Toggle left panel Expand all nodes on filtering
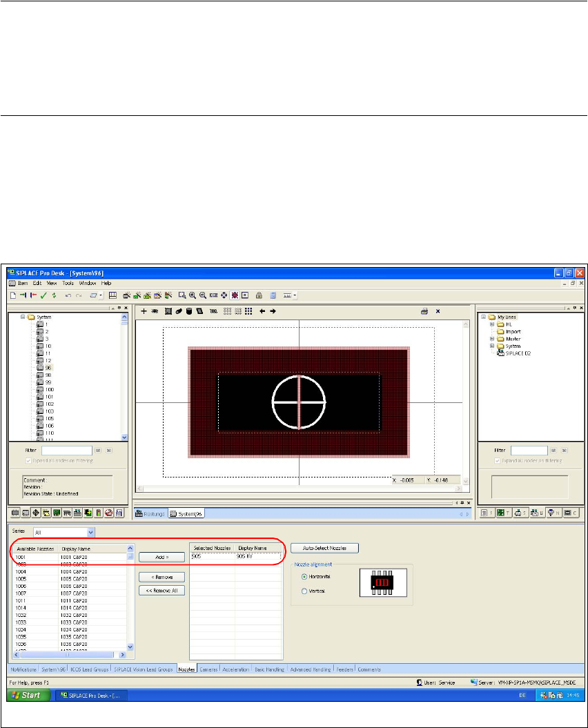 pyautogui.click(x=28, y=460)
